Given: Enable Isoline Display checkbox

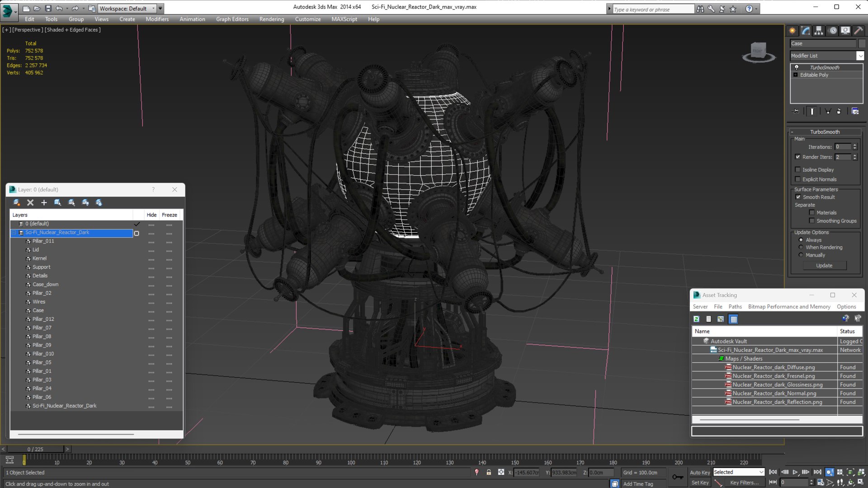Looking at the screenshot, I should [x=798, y=169].
